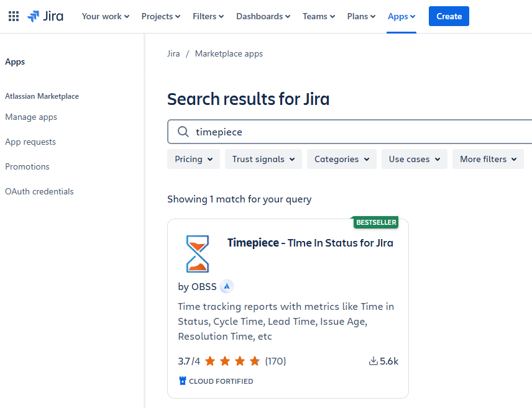Click the Atlassian partner badge beside OBSS
This screenshot has width=532, height=408.
pyautogui.click(x=227, y=286)
